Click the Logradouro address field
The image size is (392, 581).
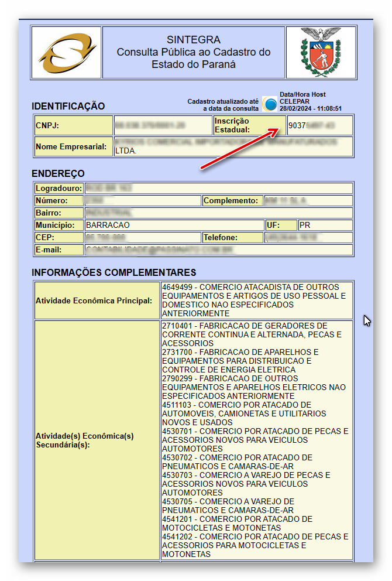point(218,189)
